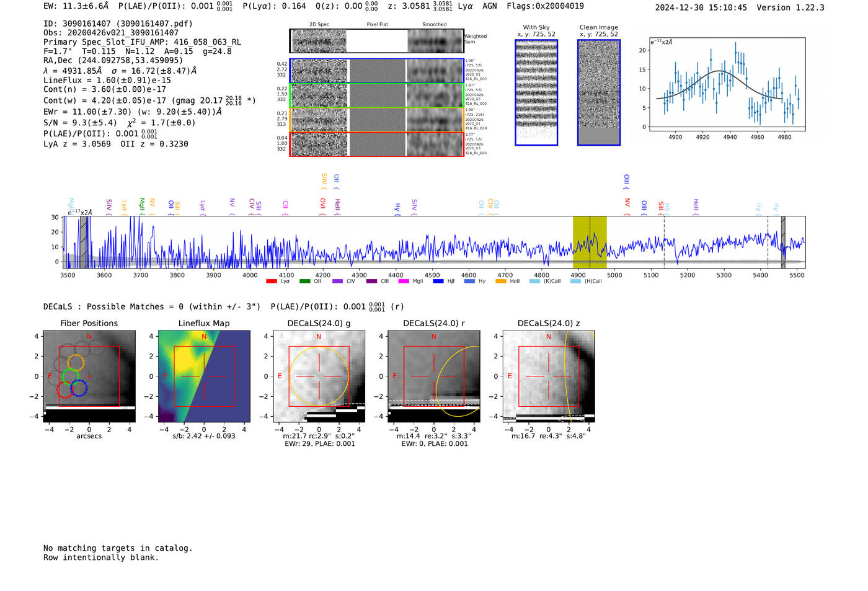868x591 pixels.
Task: Click the "Cont(n) = 3.60(±0.00)e-17" line
Action: point(105,89)
